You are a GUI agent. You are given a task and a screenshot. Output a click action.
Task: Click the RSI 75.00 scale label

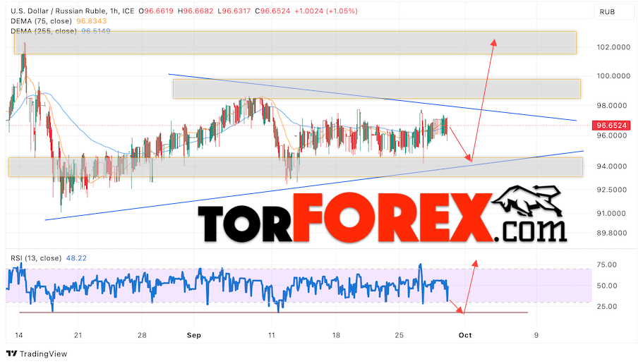[x=606, y=265]
